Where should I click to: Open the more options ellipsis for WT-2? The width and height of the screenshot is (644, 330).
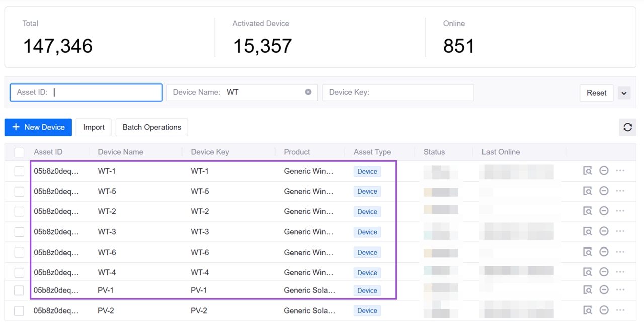pos(620,211)
